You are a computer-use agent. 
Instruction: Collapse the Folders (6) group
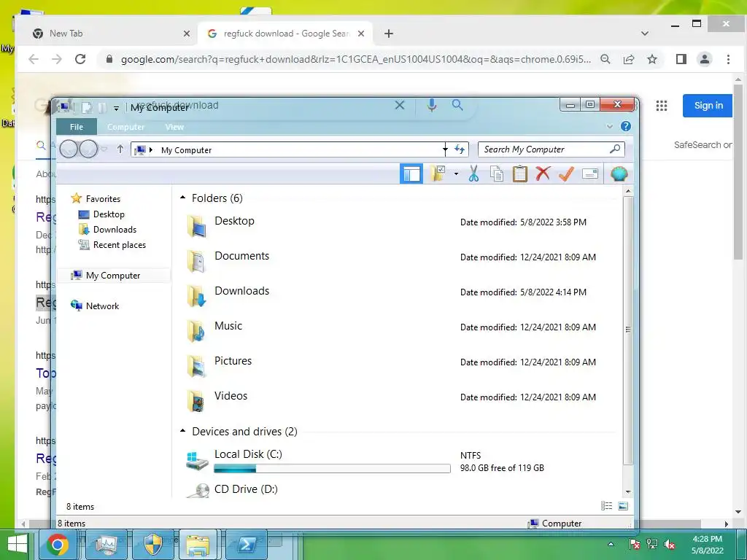click(x=182, y=197)
